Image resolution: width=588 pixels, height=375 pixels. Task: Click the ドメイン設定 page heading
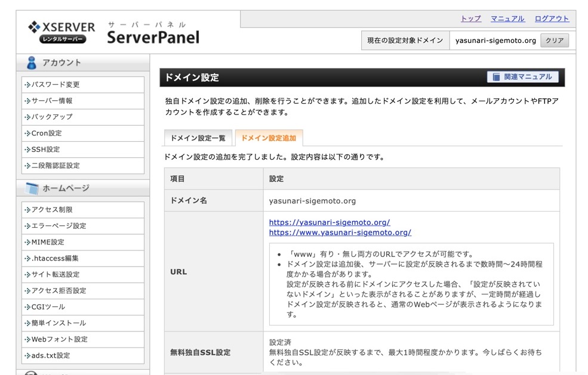(192, 78)
